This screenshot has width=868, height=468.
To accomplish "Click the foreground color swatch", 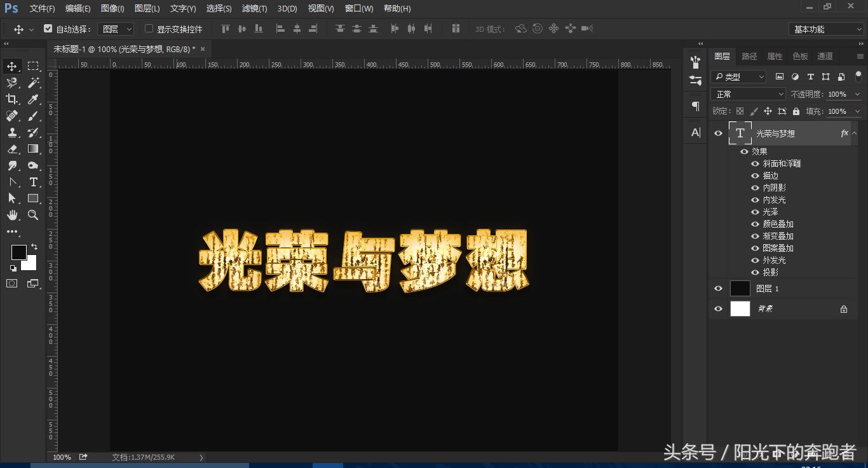I will (x=18, y=253).
